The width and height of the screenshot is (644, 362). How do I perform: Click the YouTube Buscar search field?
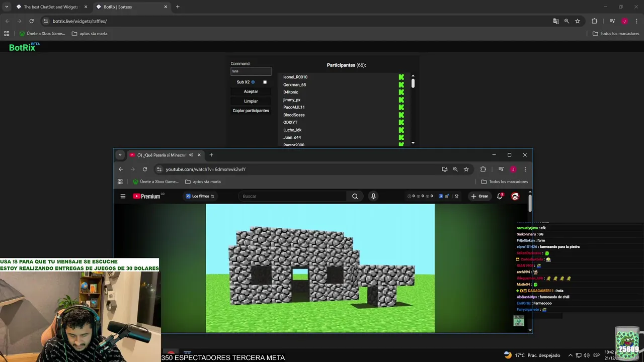292,196
